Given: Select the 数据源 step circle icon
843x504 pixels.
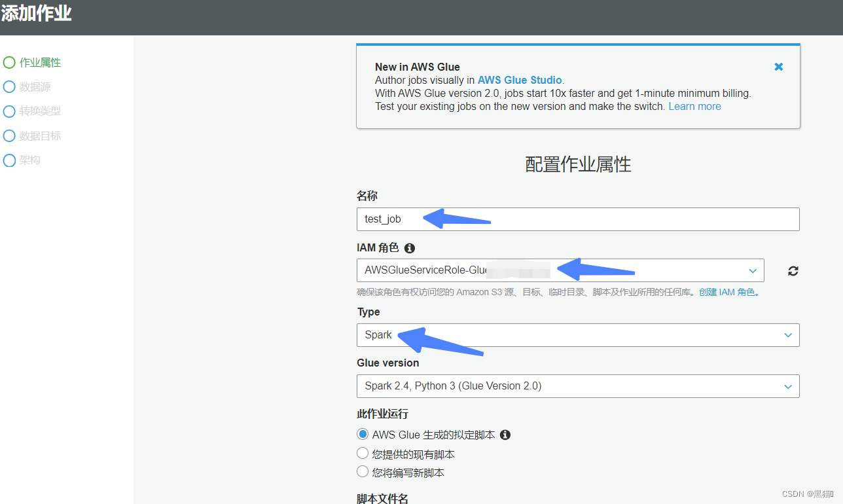Looking at the screenshot, I should [x=9, y=86].
